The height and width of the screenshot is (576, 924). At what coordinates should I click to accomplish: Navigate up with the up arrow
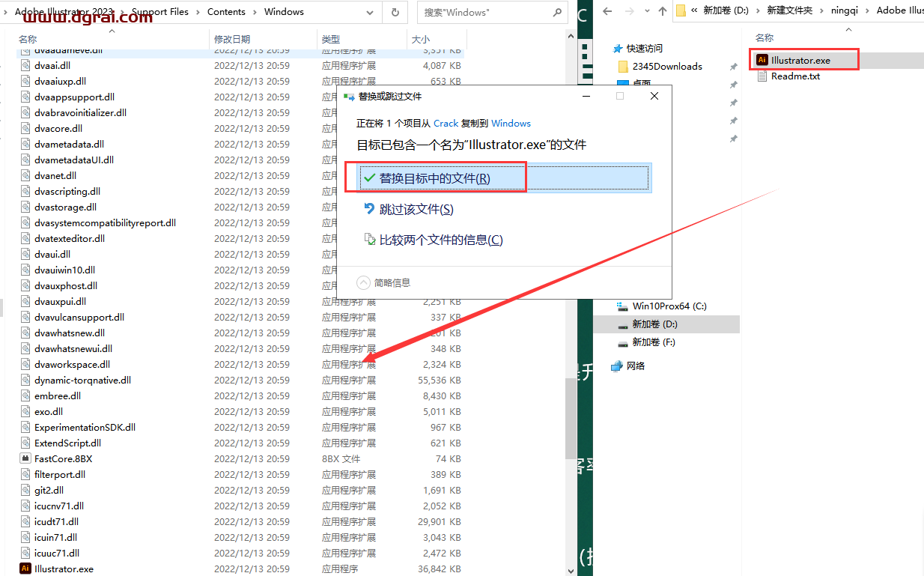662,10
